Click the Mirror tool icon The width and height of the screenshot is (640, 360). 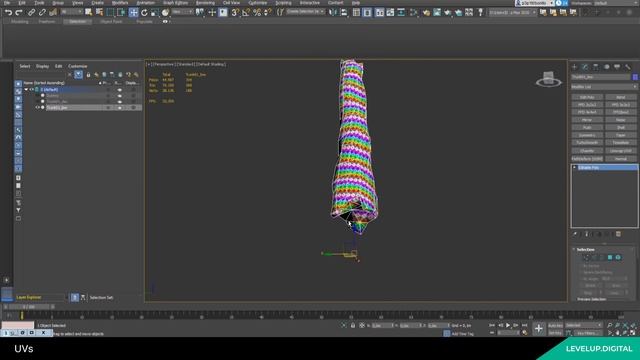pos(333,12)
